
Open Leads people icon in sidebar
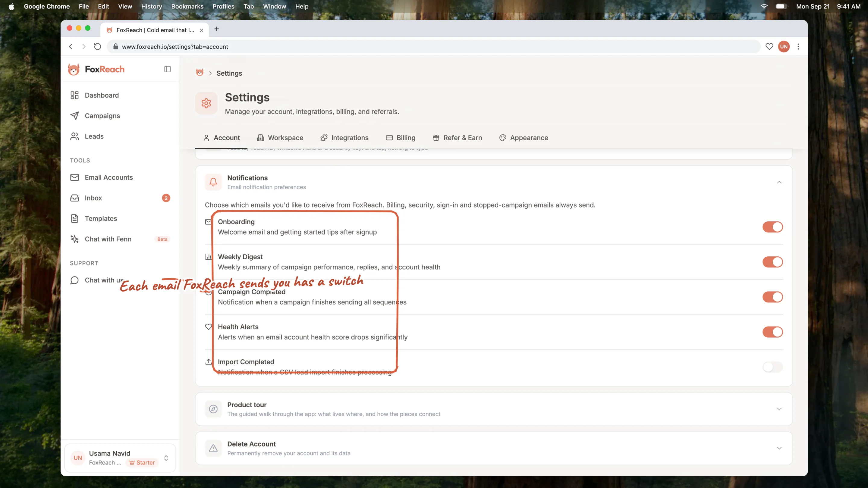(x=74, y=136)
